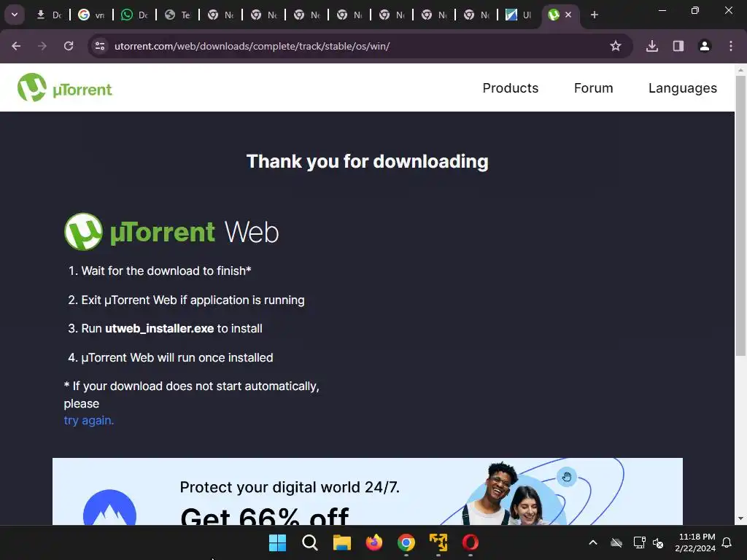This screenshot has width=747, height=560.
Task: Click the OneDrive cloud tray icon
Action: [x=616, y=542]
